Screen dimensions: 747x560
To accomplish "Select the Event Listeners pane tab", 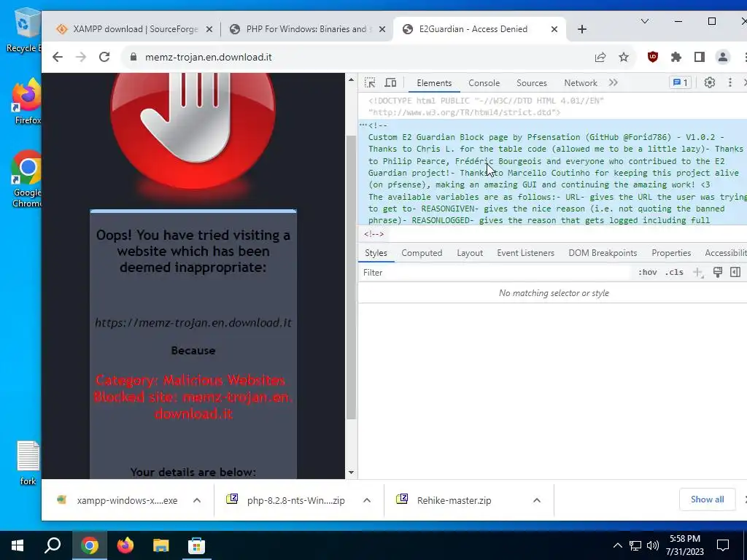I will tap(525, 253).
